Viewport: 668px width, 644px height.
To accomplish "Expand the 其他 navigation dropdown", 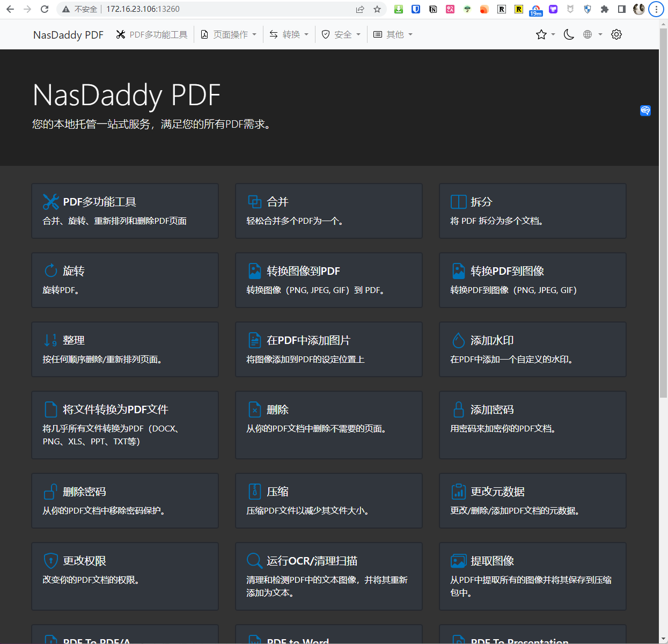I will click(393, 34).
